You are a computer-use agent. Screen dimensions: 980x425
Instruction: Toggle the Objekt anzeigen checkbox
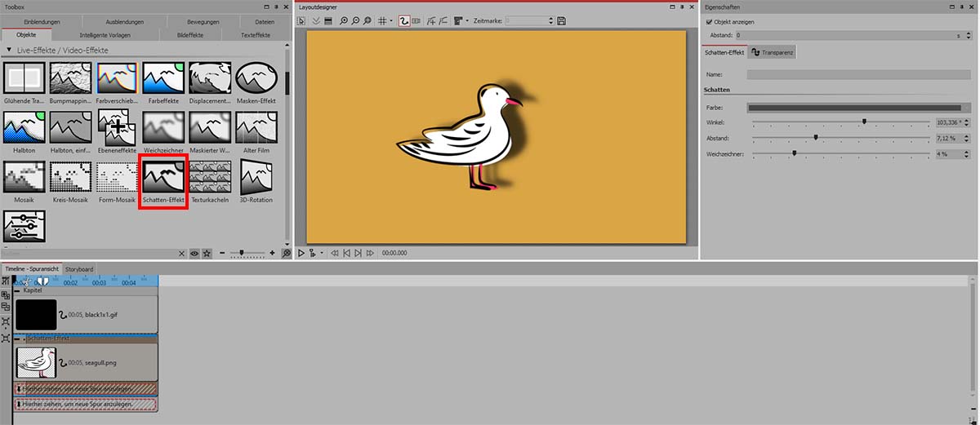click(x=709, y=22)
